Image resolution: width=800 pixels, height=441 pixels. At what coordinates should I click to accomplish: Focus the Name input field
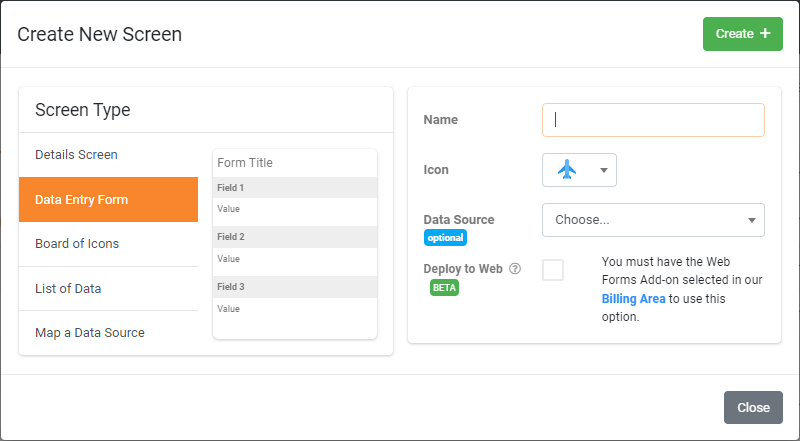653,120
